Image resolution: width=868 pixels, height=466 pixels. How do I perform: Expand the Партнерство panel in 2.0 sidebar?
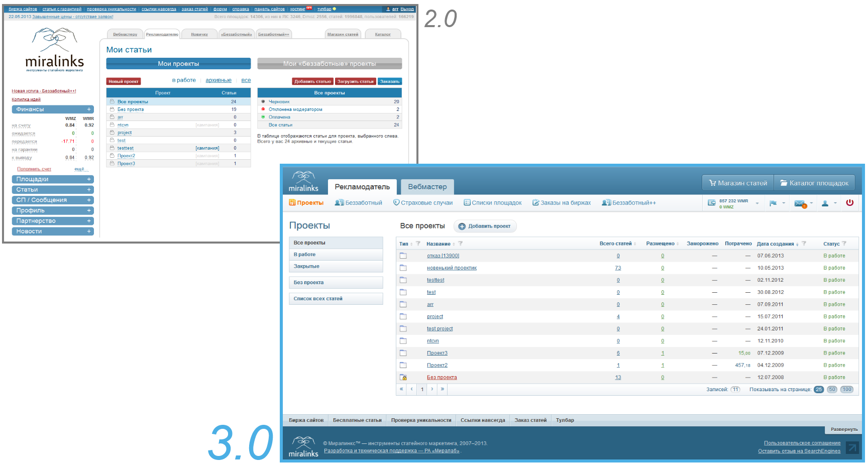(x=89, y=221)
